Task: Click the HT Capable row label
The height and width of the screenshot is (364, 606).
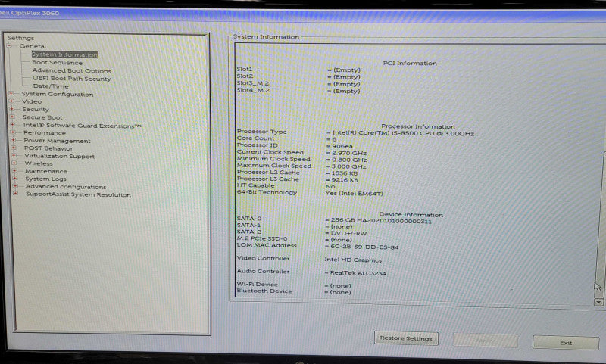Action: coord(255,185)
